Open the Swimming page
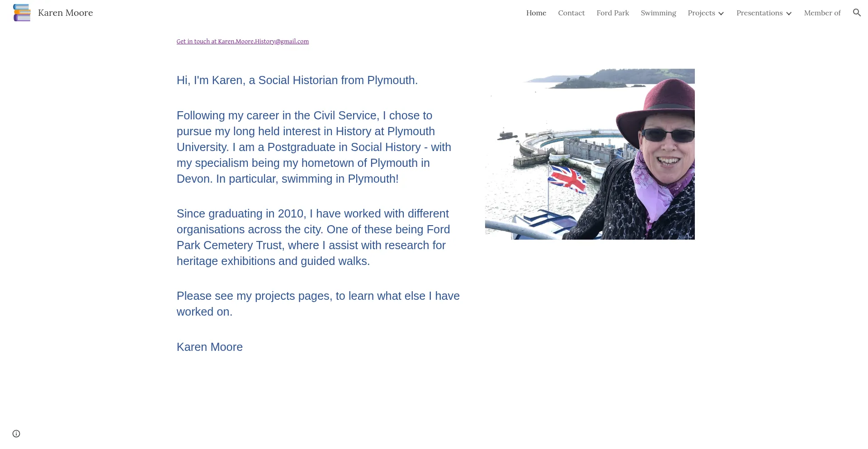Screen dimensions: 868x449 (658, 13)
